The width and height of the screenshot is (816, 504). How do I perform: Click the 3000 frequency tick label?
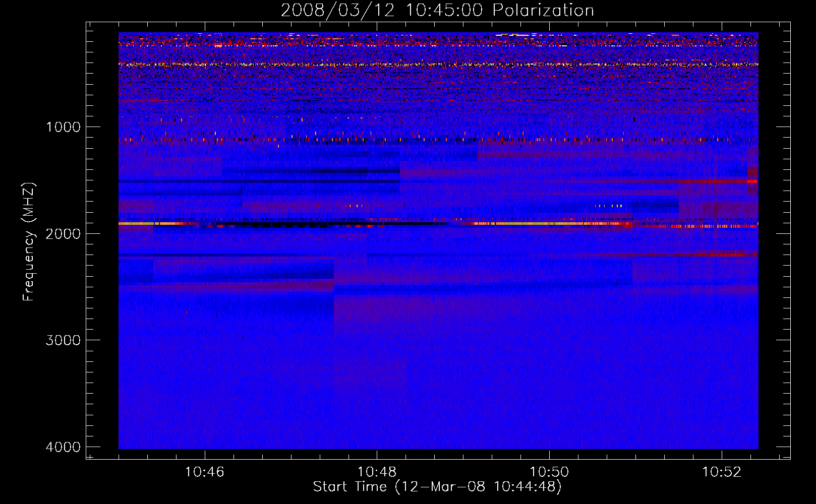pyautogui.click(x=63, y=340)
